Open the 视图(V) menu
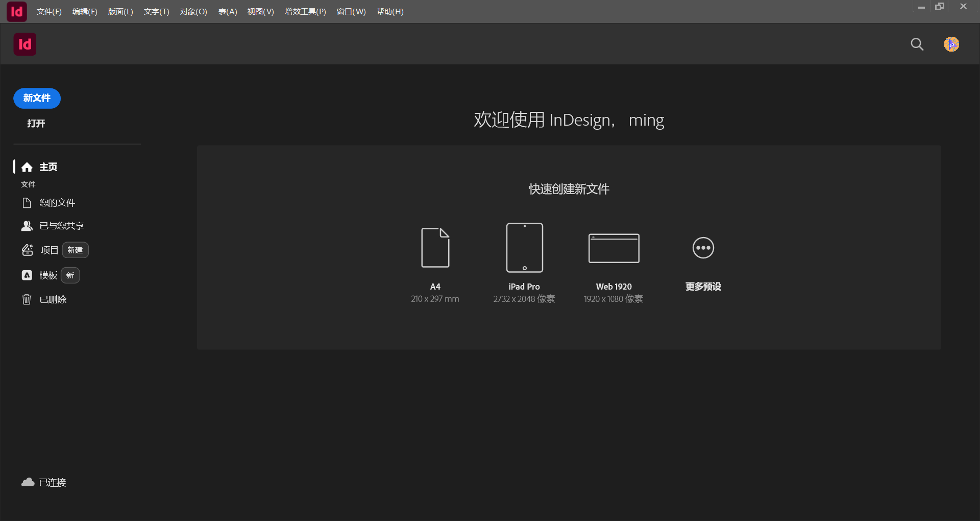Image resolution: width=980 pixels, height=521 pixels. [x=260, y=11]
